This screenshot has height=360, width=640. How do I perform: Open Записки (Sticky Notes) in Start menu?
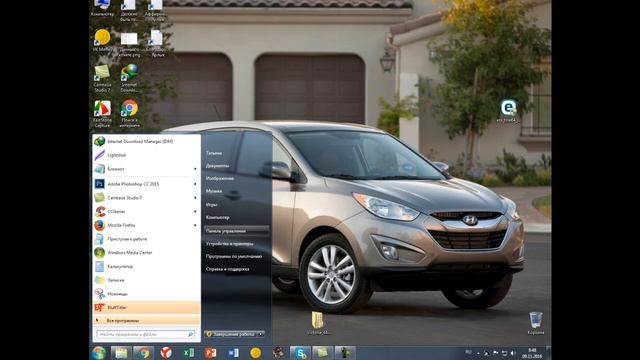click(x=147, y=280)
